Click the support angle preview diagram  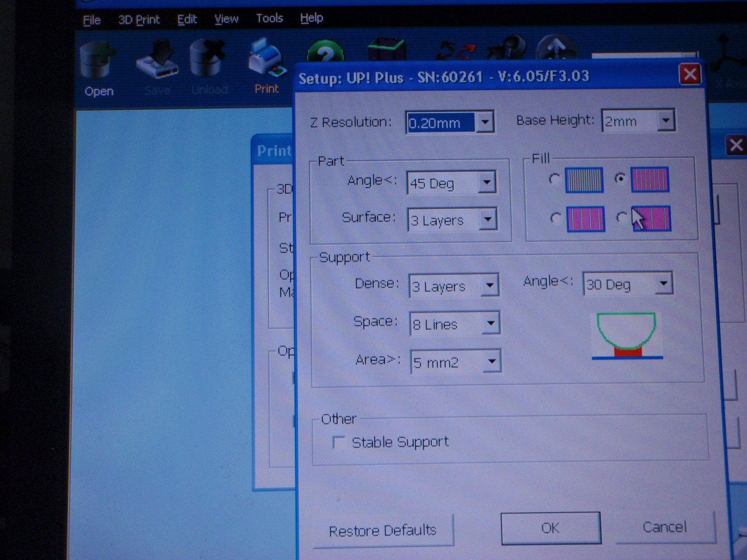pos(627,336)
